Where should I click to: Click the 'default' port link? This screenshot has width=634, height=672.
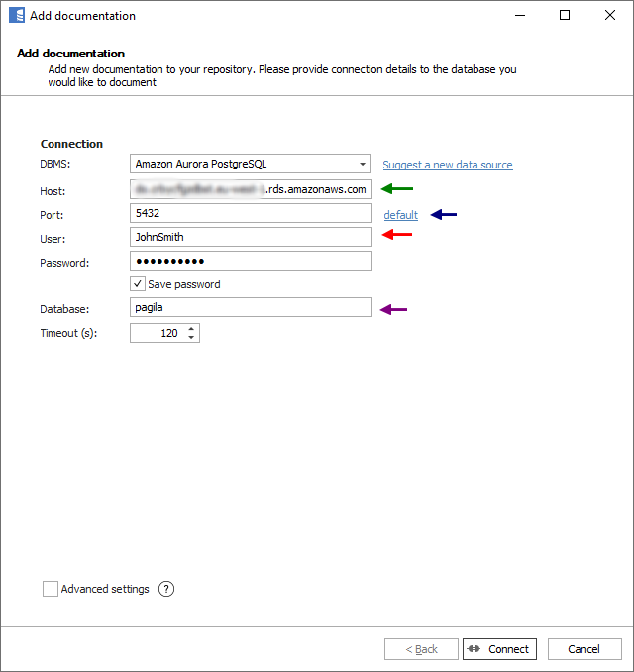[x=401, y=215]
